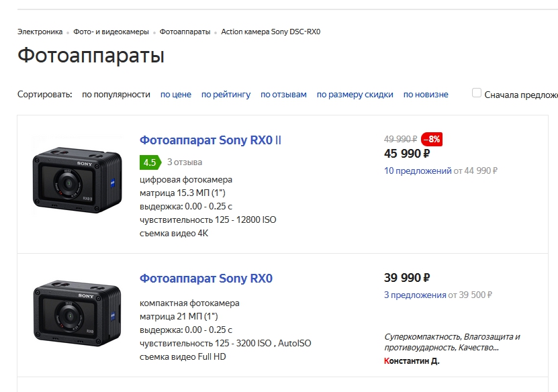Open the Электроника breadcrumb link
Viewport: 558px width, 392px height.
click(40, 32)
